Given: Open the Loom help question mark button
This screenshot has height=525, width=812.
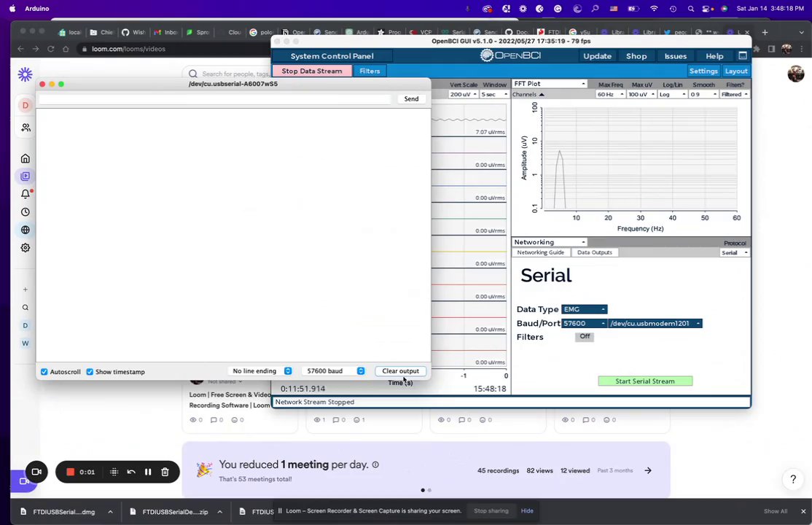Looking at the screenshot, I should click(x=793, y=479).
